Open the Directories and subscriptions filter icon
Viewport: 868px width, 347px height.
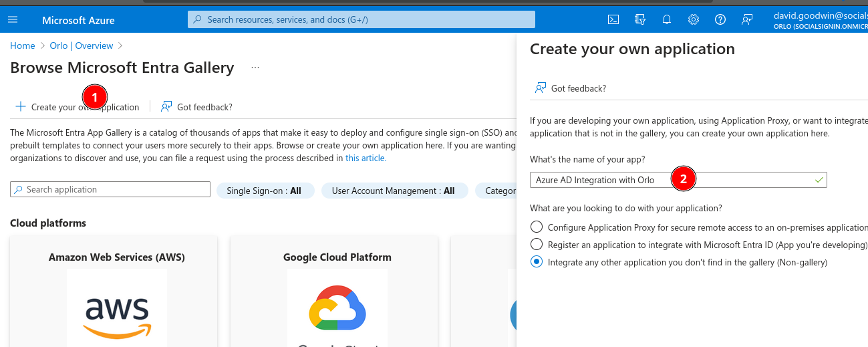coord(640,19)
